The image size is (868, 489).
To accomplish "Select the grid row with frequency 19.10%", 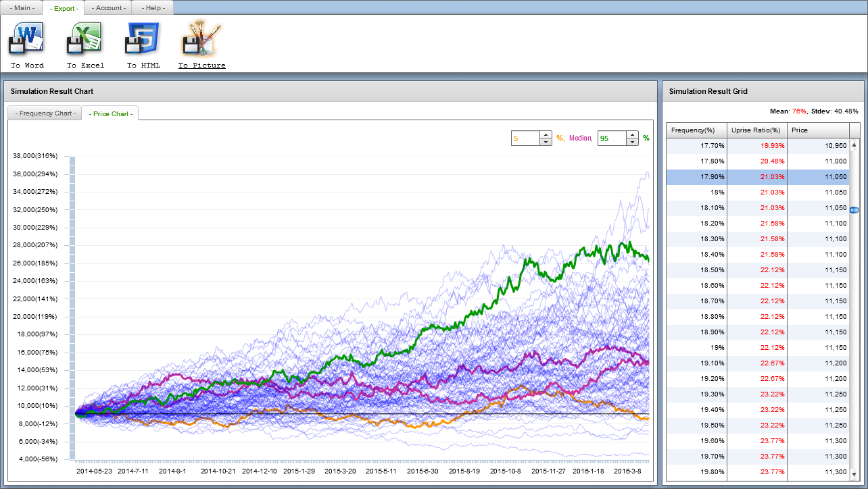I will (696, 363).
